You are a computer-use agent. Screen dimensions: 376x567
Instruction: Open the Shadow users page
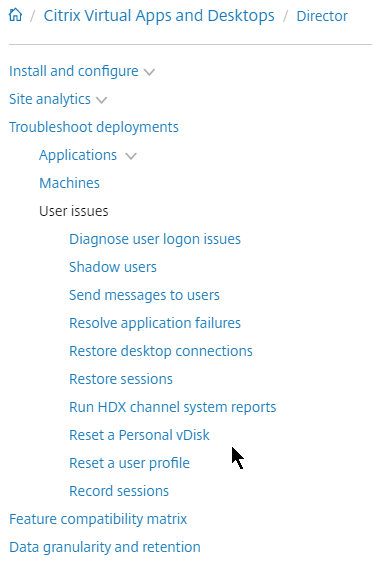113,267
